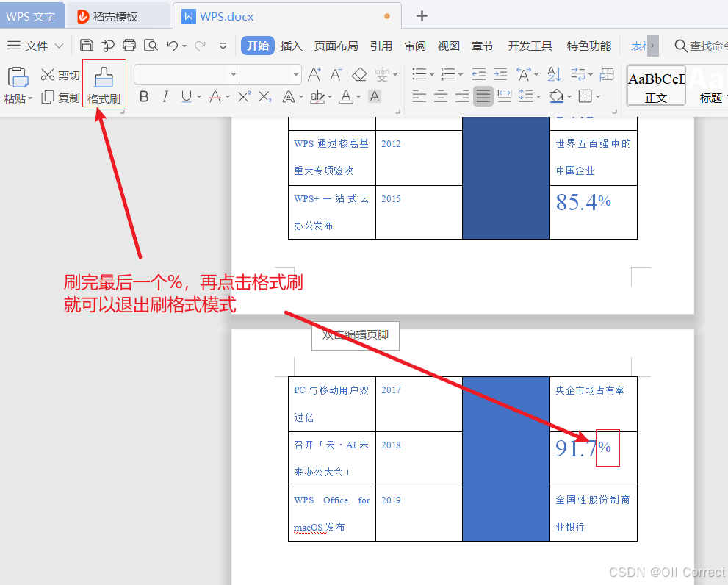The width and height of the screenshot is (728, 585).
Task: Click the 查找命令 search box
Action: coord(701,46)
